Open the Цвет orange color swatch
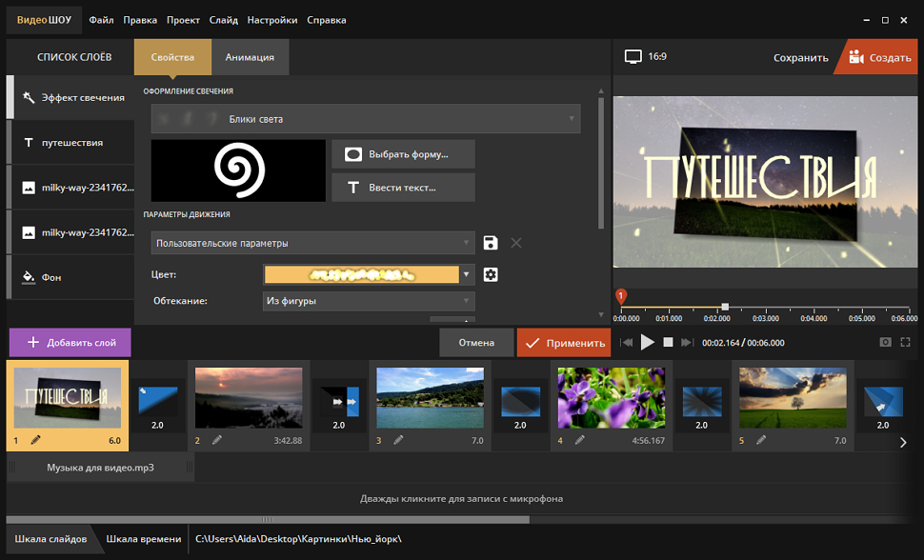Screen dimensions: 924x560 point(369,275)
